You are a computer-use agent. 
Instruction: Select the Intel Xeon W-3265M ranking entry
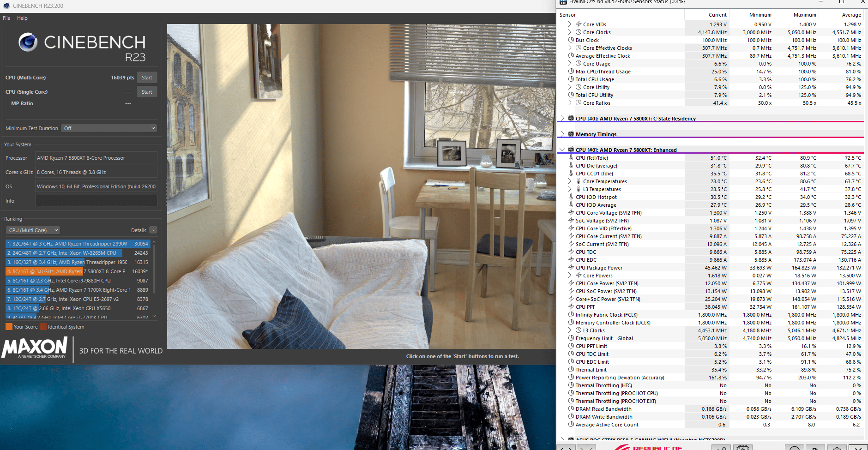point(77,253)
